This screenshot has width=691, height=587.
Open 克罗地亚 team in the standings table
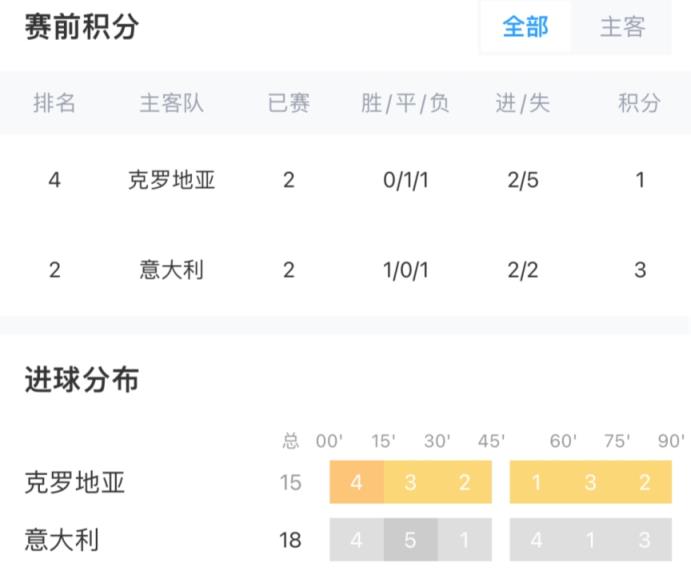pyautogui.click(x=171, y=181)
